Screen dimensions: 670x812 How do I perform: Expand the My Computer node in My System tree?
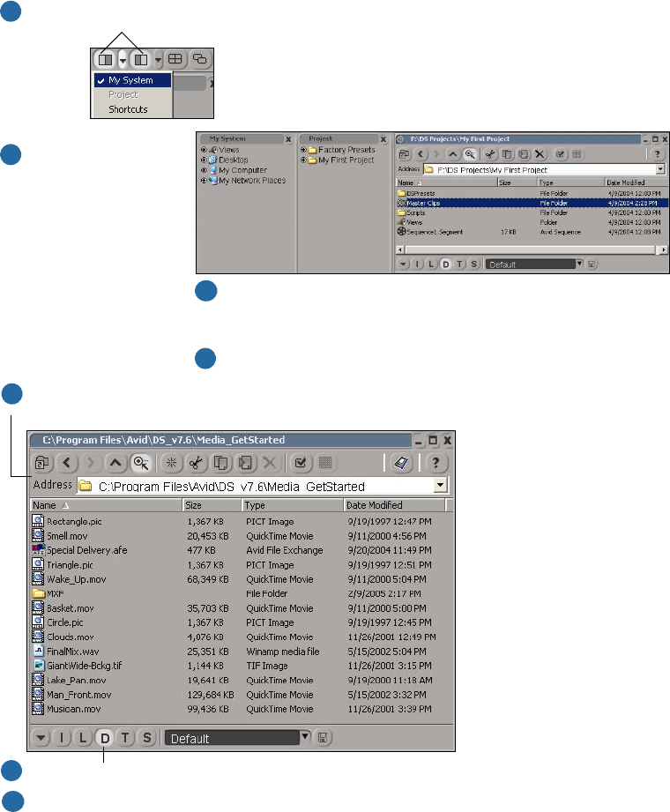[x=204, y=170]
